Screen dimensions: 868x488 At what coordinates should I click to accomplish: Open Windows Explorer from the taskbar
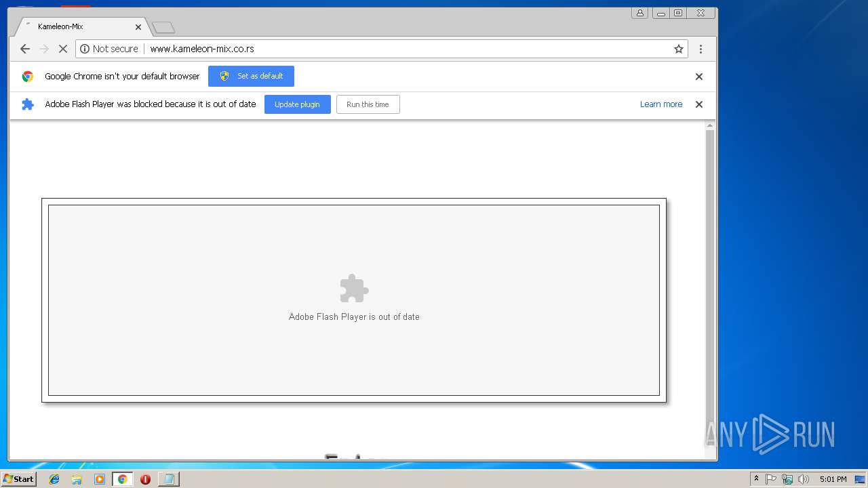click(77, 479)
